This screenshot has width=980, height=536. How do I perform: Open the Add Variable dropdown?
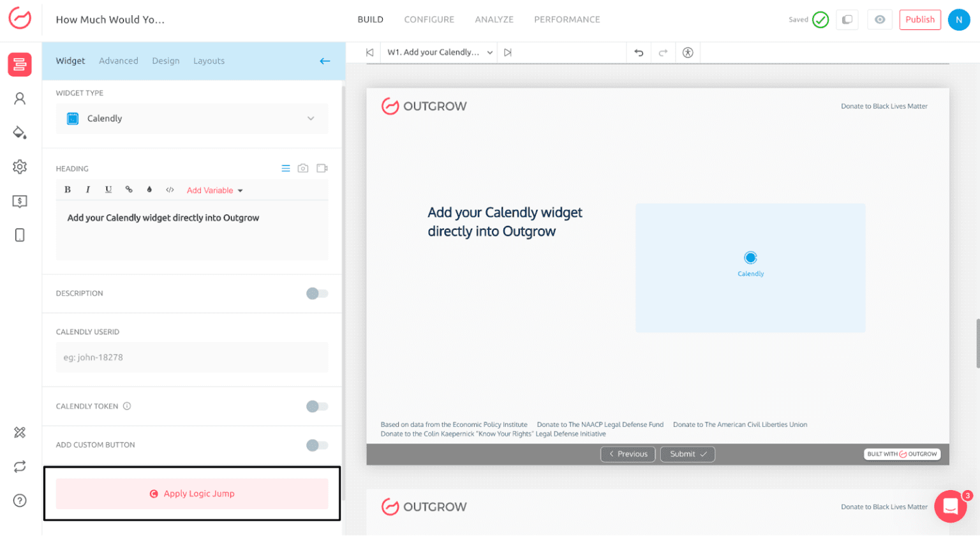[x=214, y=191]
